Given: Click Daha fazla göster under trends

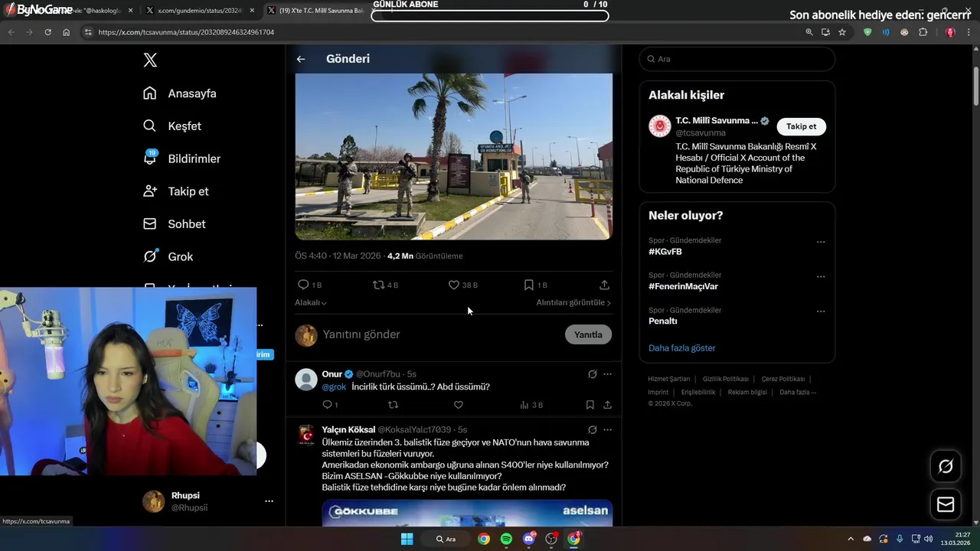Looking at the screenshot, I should 682,348.
